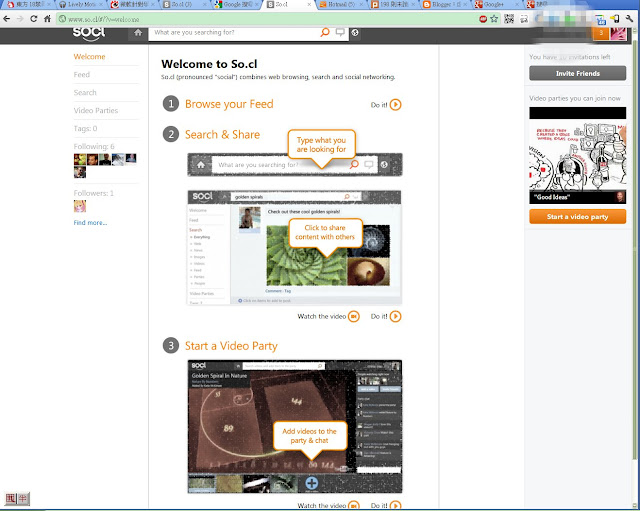Open the QR code extension icon

click(509, 19)
